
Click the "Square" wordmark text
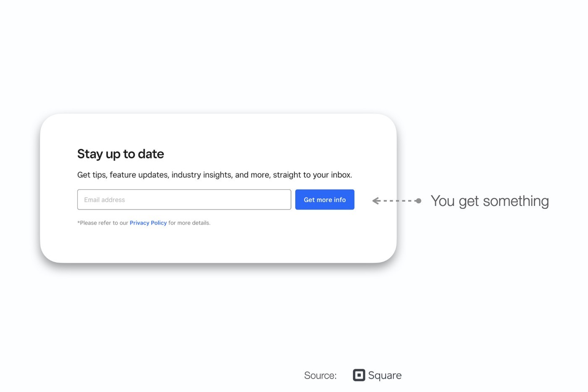coord(385,375)
